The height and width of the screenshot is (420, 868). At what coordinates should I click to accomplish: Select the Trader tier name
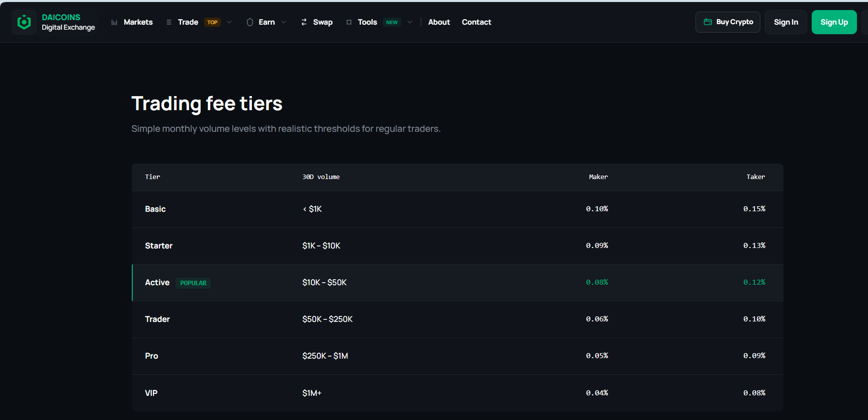[x=157, y=319]
